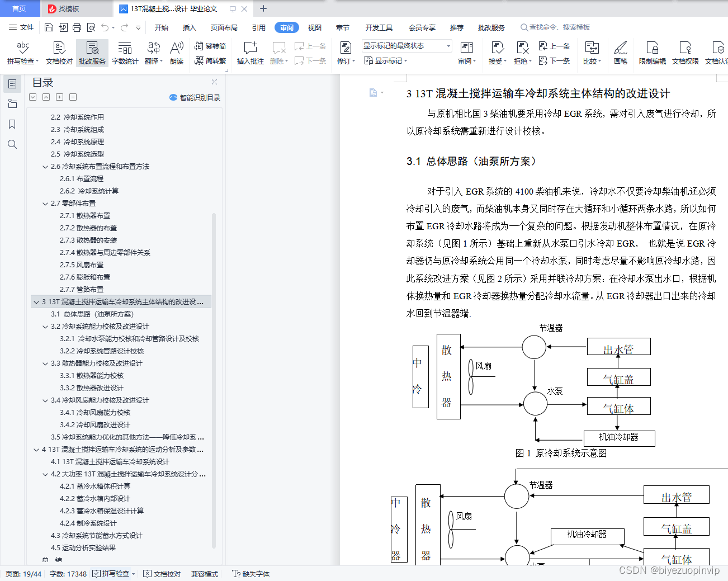The image size is (728, 581).
Task: Open a new tab with plus button
Action: (263, 8)
